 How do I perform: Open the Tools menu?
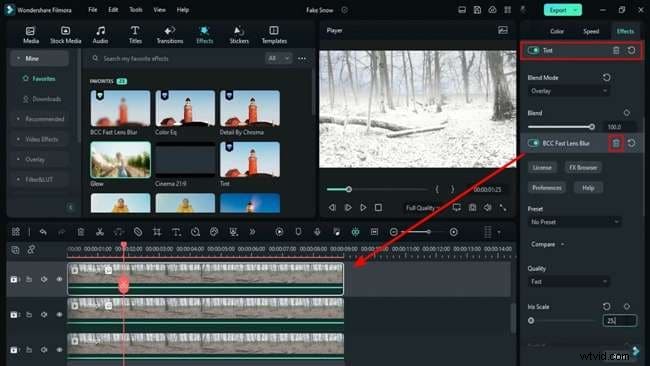[136, 10]
